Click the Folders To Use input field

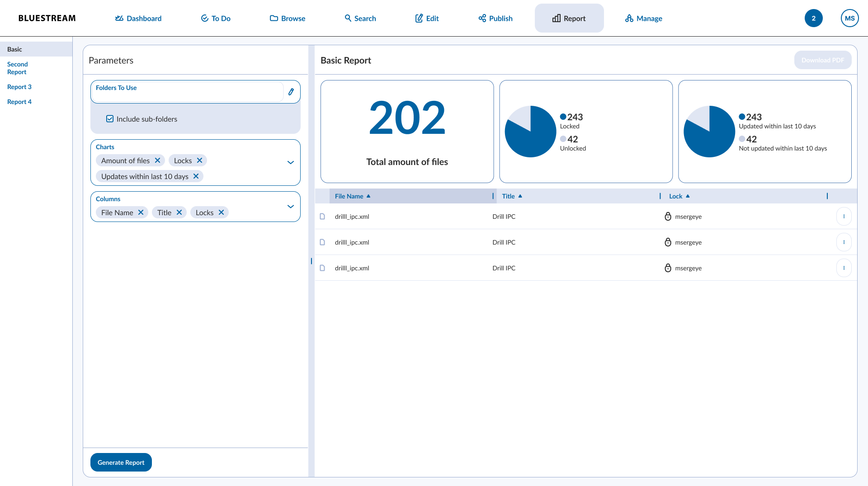pyautogui.click(x=187, y=92)
